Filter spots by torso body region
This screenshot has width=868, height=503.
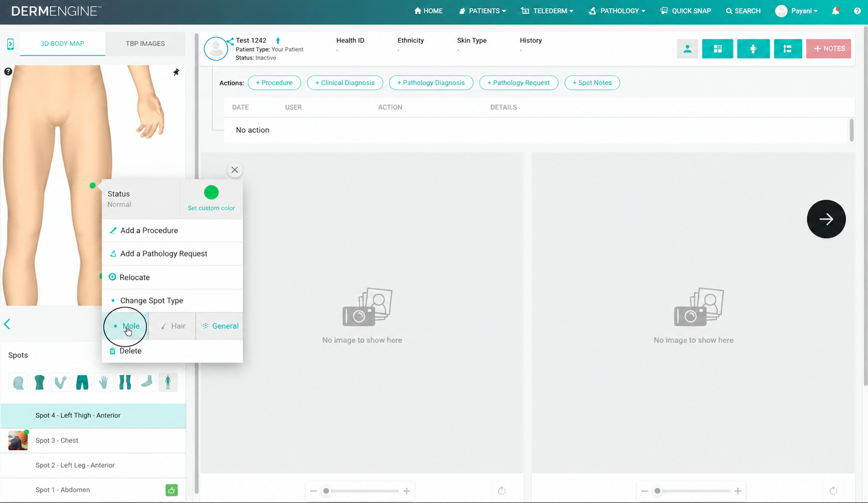(x=40, y=382)
